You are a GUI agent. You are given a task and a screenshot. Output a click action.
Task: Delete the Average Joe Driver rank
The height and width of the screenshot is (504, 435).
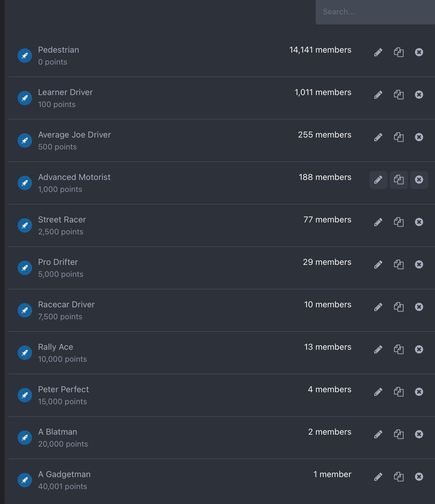[419, 137]
